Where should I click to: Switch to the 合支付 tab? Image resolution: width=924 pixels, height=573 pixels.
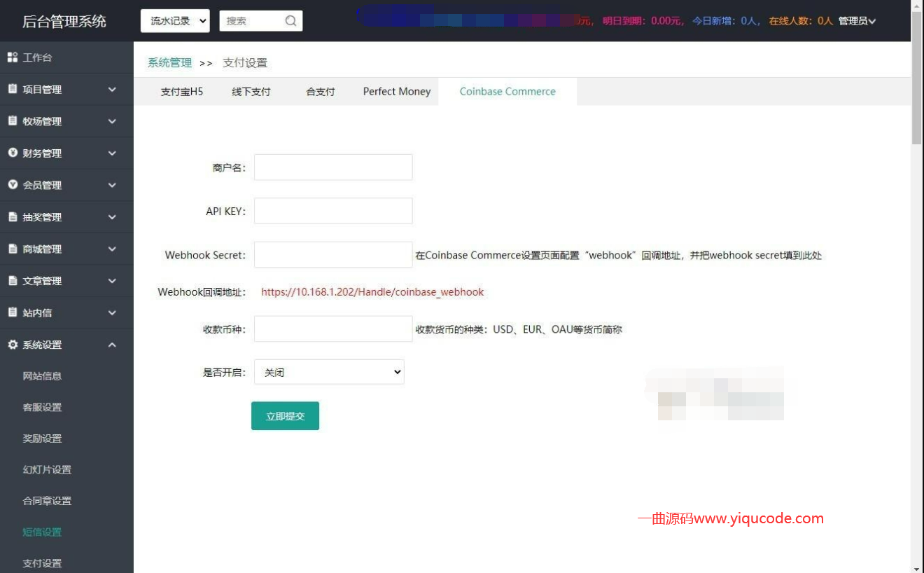click(x=321, y=92)
